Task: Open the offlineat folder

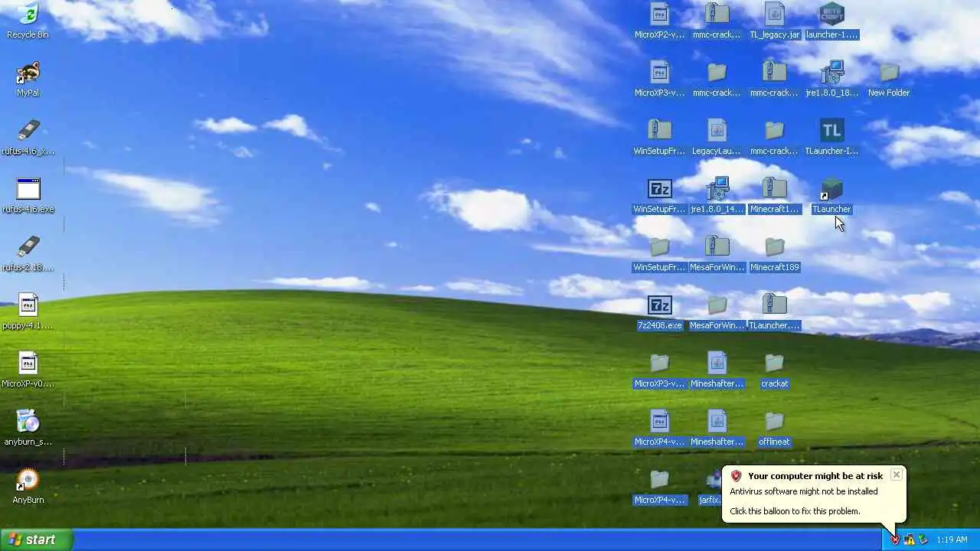Action: pyautogui.click(x=774, y=428)
